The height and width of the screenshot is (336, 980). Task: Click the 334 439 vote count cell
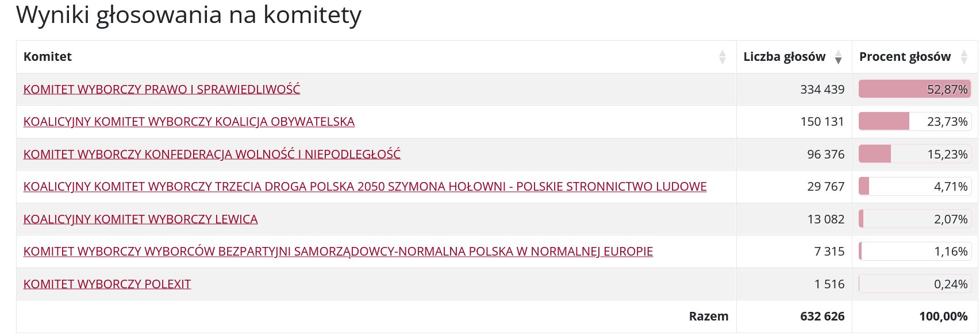point(822,90)
